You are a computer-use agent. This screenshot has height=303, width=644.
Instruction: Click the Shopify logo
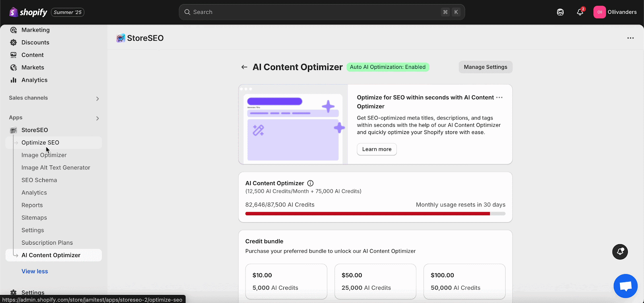28,12
